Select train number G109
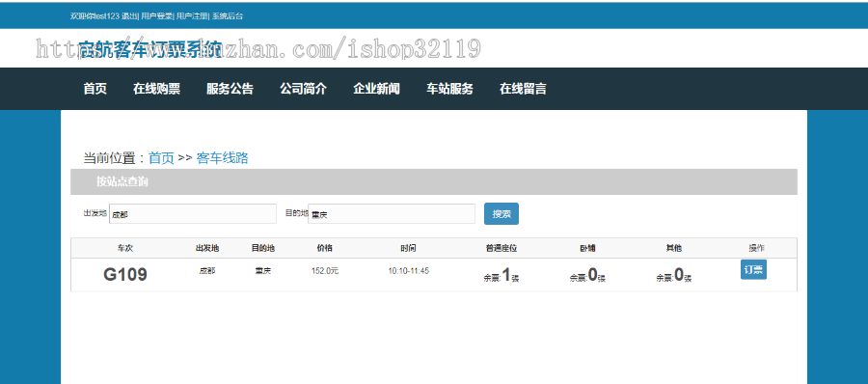Viewport: 868px width, 384px height. (x=125, y=274)
